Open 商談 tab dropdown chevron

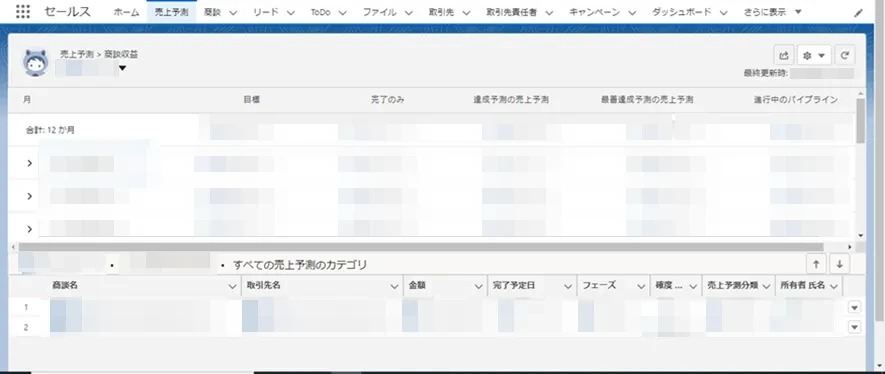coord(233,13)
